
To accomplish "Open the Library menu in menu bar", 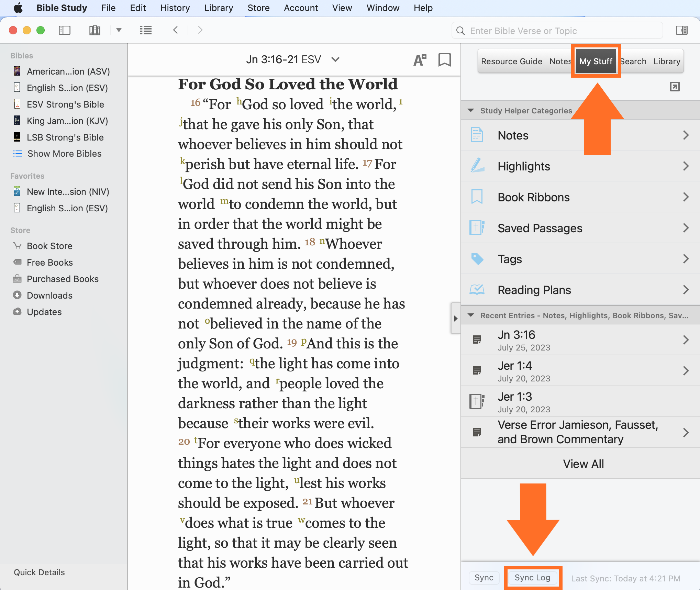I will click(219, 8).
